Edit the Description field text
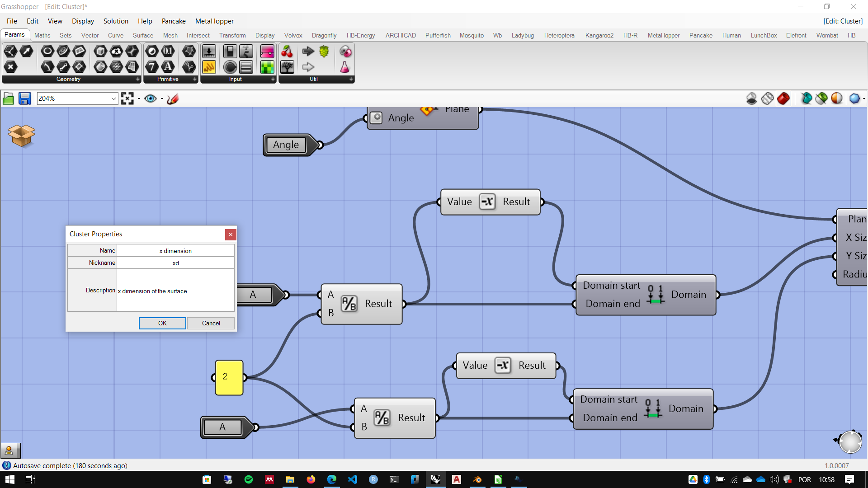868x488 pixels. [175, 291]
